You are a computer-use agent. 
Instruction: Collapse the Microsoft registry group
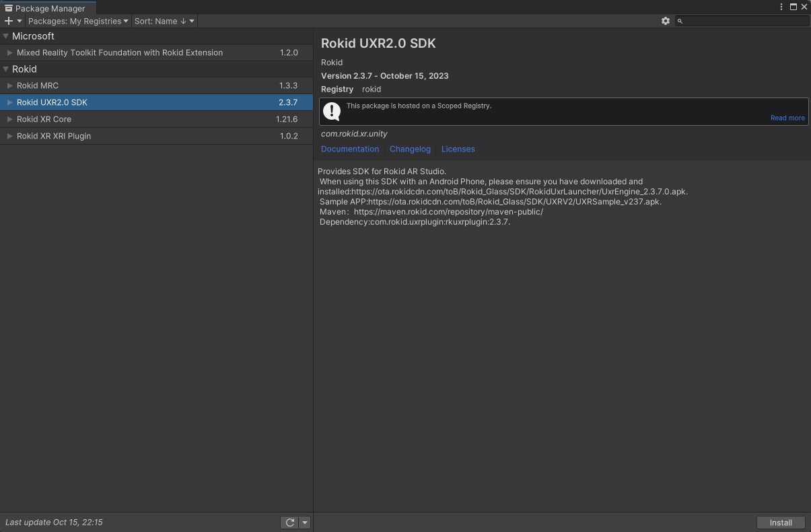tap(6, 36)
